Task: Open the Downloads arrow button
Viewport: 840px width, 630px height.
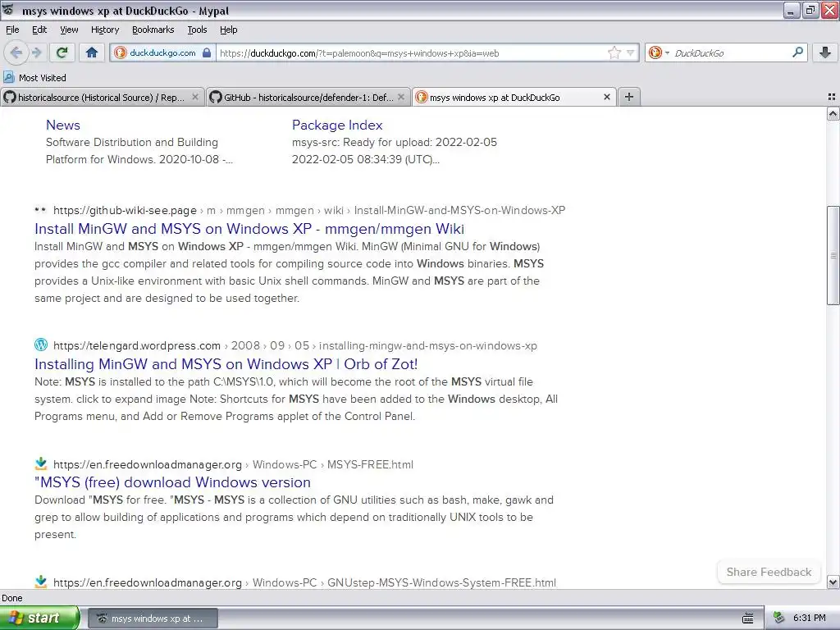Action: pyautogui.click(x=825, y=52)
